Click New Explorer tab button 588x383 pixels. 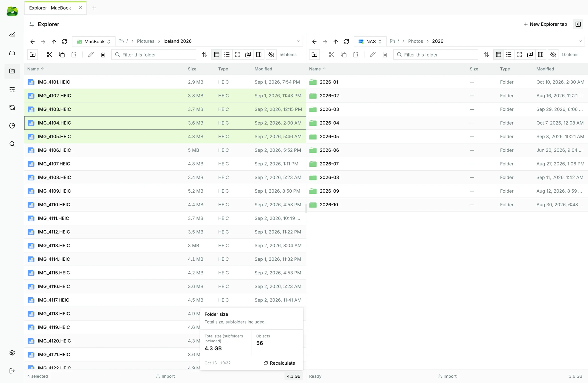(545, 24)
